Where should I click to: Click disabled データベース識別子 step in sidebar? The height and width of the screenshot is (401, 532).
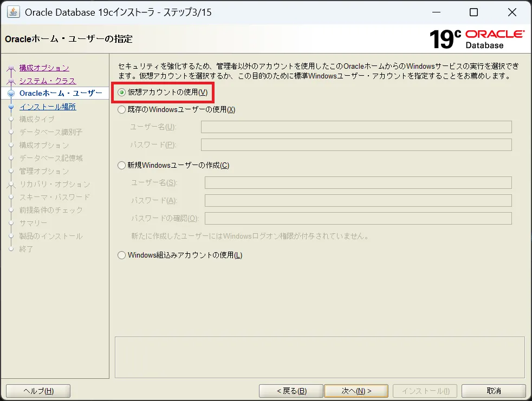[x=51, y=132]
